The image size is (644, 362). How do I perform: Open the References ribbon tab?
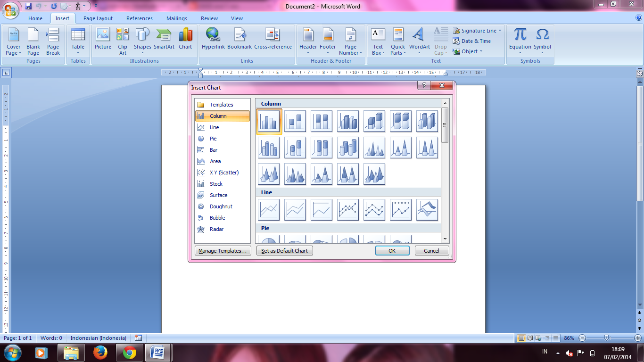(x=140, y=18)
